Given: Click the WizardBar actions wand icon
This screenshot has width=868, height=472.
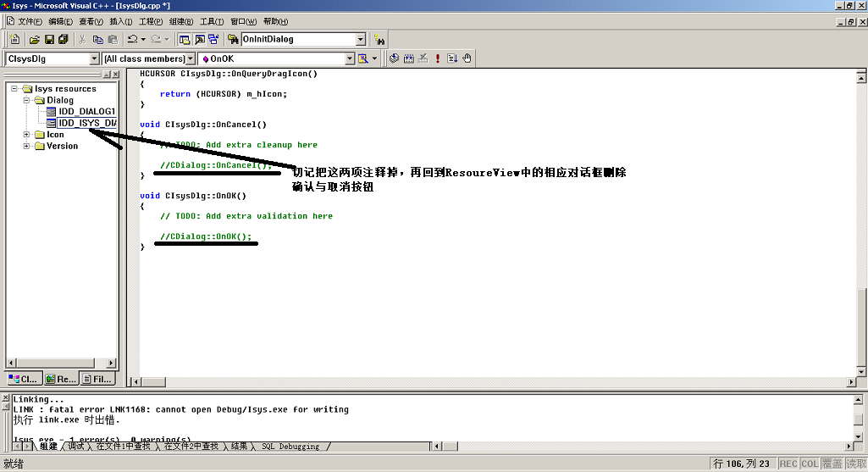Looking at the screenshot, I should [x=363, y=58].
